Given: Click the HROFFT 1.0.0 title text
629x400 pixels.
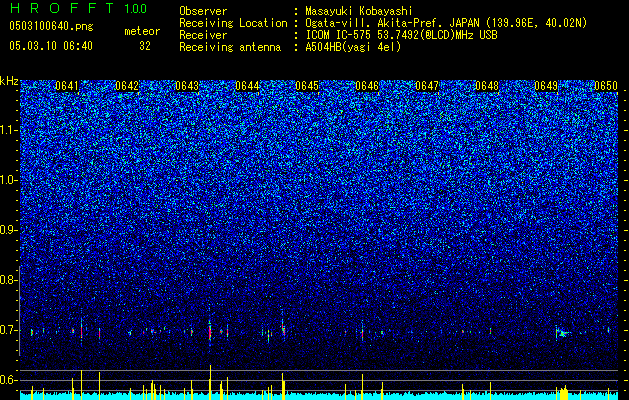Looking at the screenshot, I should coord(78,8).
